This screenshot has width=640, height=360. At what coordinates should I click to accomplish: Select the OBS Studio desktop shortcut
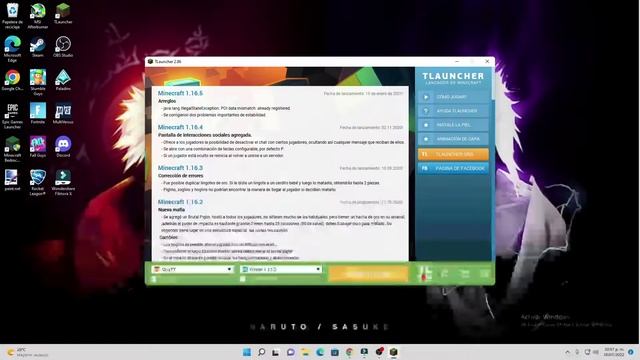coord(63,47)
